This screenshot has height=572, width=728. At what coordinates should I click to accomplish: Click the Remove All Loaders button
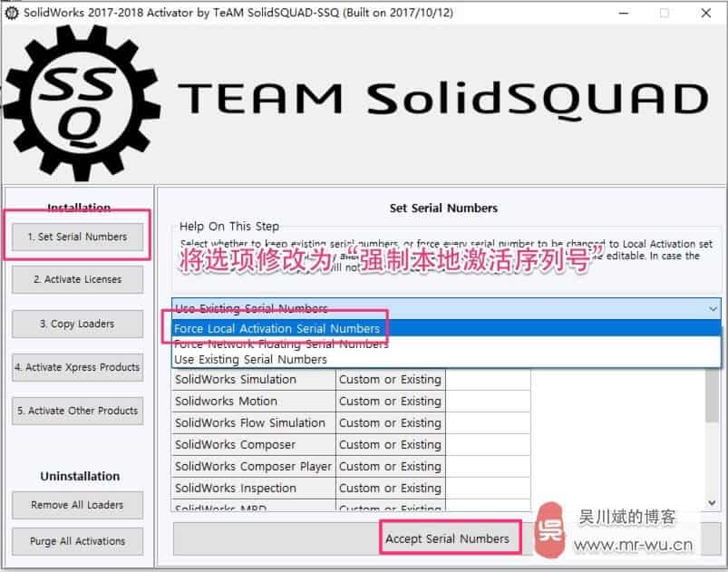pyautogui.click(x=78, y=505)
